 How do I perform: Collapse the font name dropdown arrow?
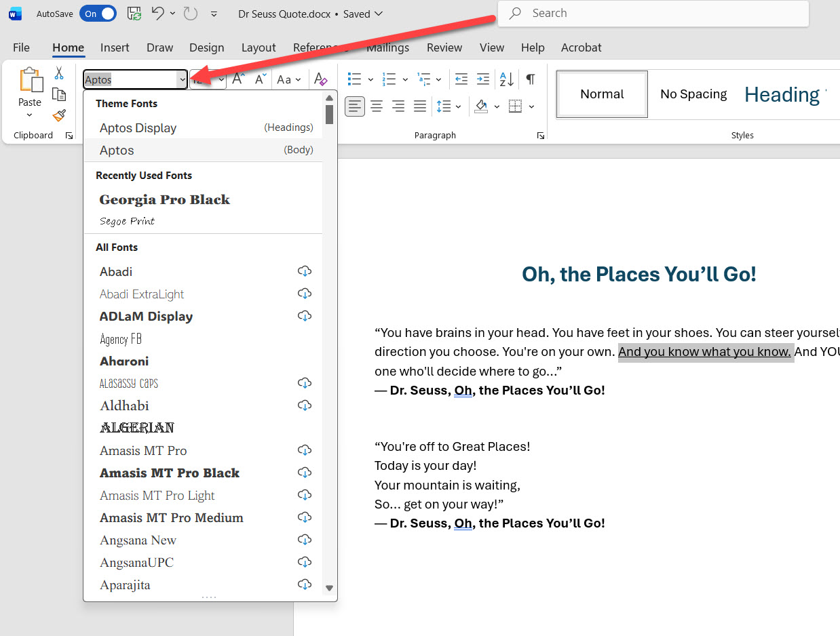tap(182, 80)
